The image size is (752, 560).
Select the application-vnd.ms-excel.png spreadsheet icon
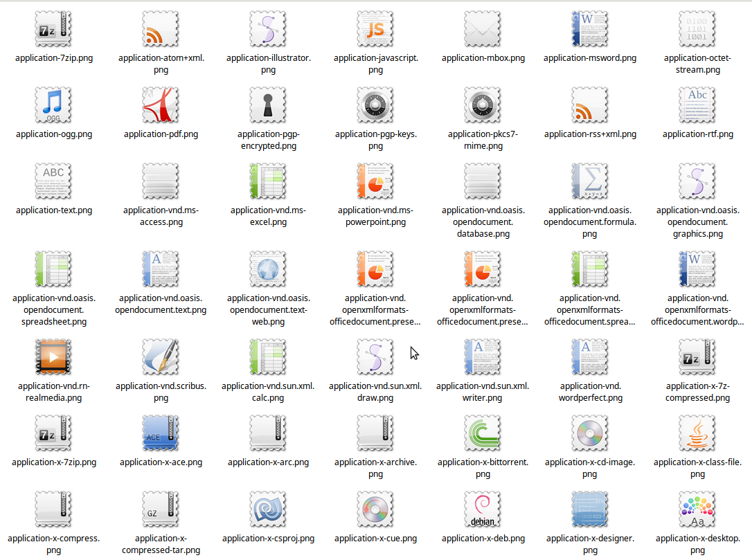268,181
